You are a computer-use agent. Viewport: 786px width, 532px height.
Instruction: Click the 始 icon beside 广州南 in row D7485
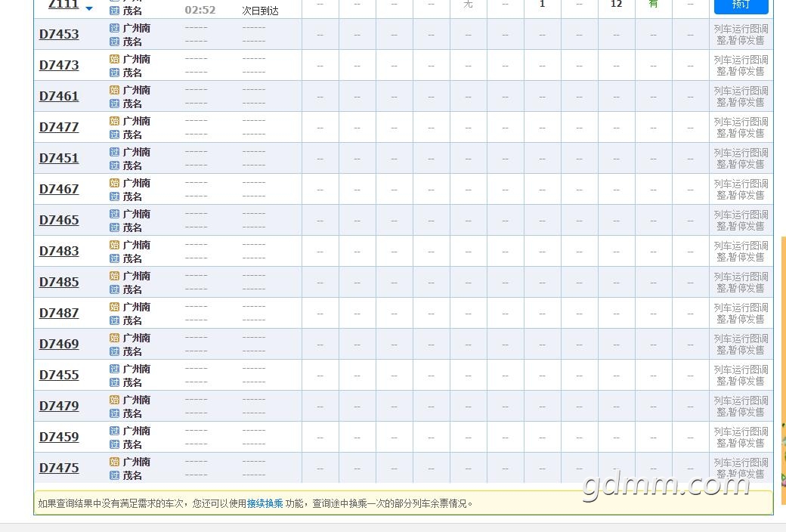coord(114,277)
